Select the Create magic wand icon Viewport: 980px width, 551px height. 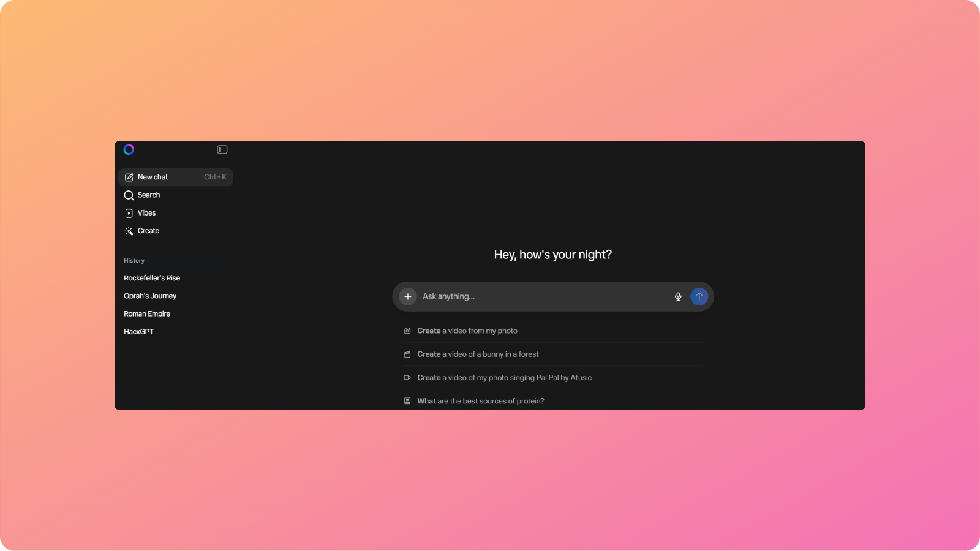[x=129, y=231]
